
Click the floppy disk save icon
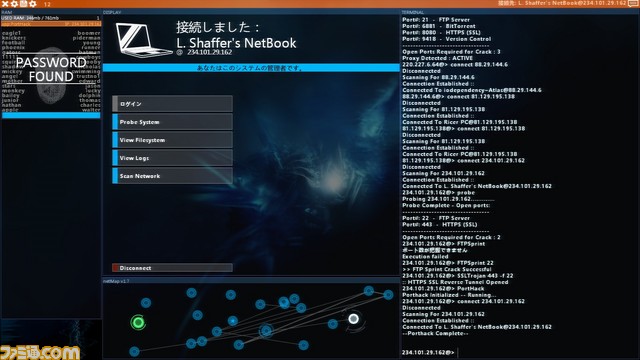tap(24, 4)
